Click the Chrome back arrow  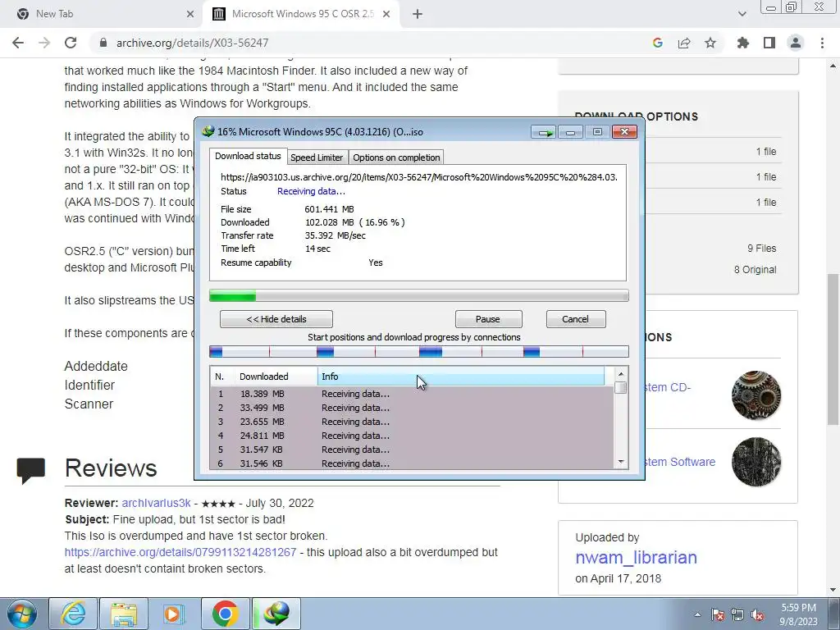tap(18, 43)
